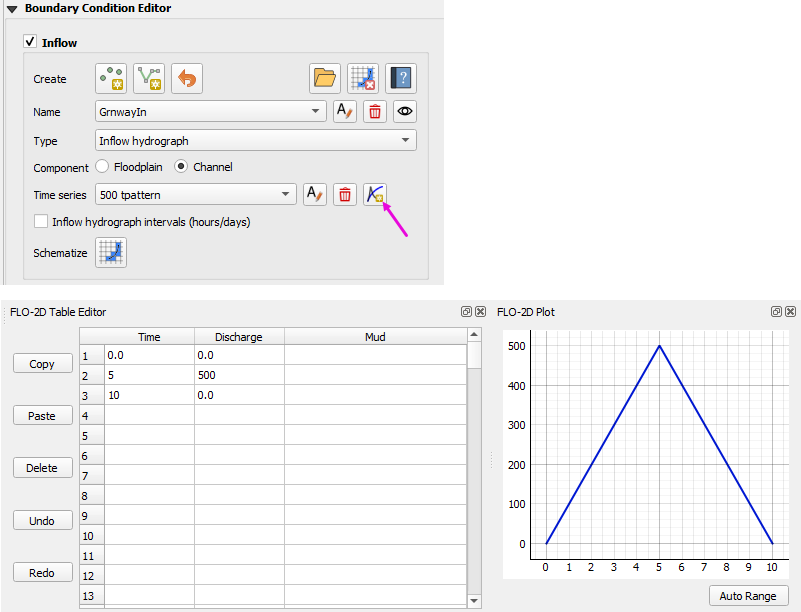The image size is (801, 612).
Task: Click the create line boundary condition icon
Action: tap(148, 78)
